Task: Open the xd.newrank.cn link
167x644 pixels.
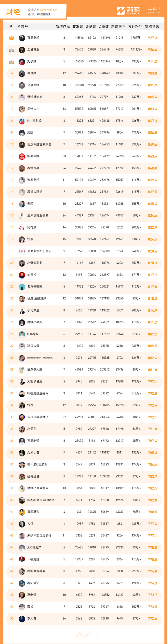Action: (49, 10)
